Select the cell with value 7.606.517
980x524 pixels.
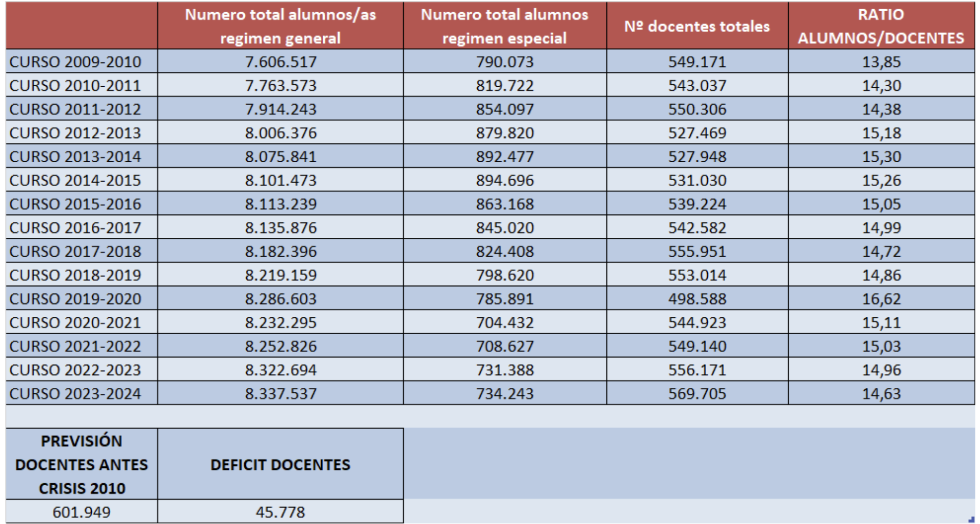point(280,62)
